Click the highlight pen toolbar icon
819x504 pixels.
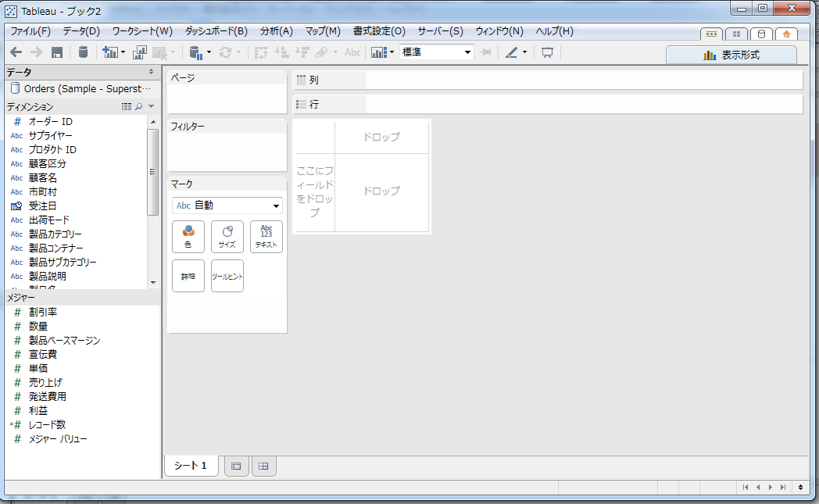click(511, 52)
